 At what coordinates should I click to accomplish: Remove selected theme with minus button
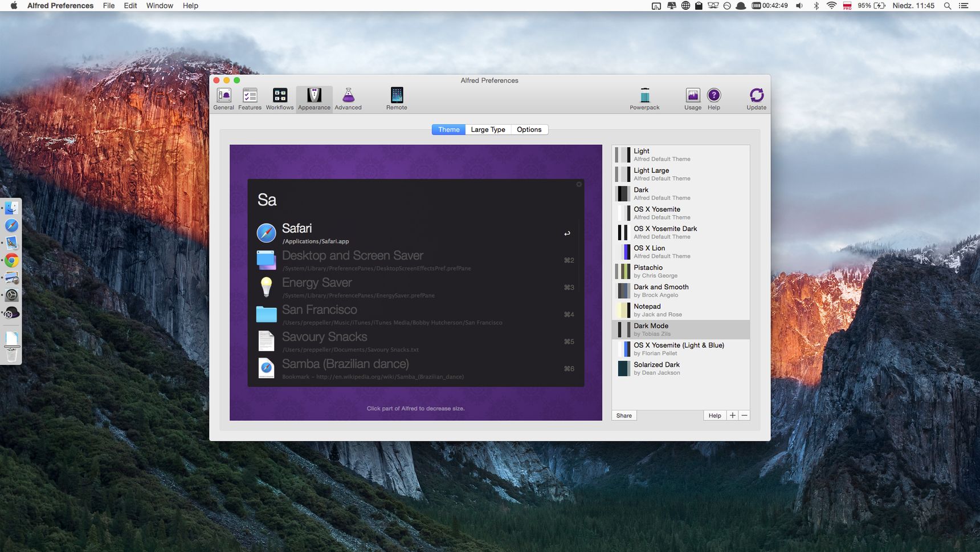point(744,416)
